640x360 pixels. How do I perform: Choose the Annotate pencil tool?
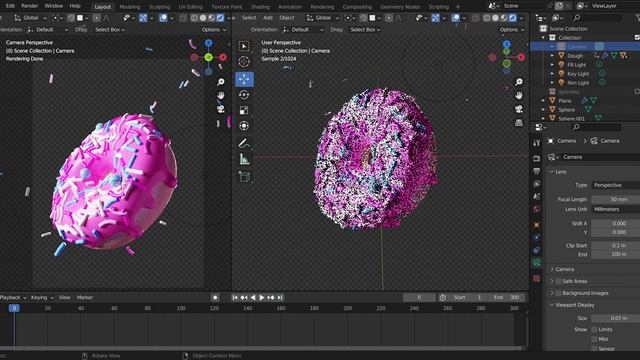tap(244, 143)
